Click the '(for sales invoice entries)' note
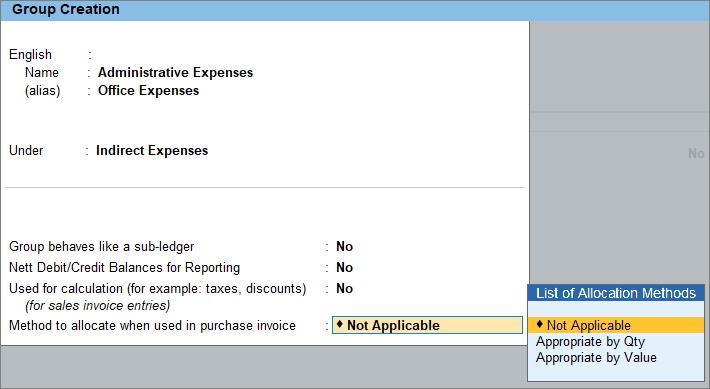The height and width of the screenshot is (389, 710). point(97,306)
